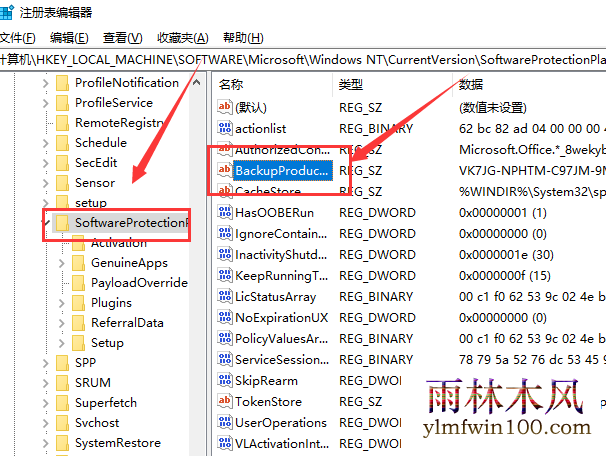Screen dimensions: 606x456
Task: Select the Svchost tree item
Action: pyautogui.click(x=97, y=423)
